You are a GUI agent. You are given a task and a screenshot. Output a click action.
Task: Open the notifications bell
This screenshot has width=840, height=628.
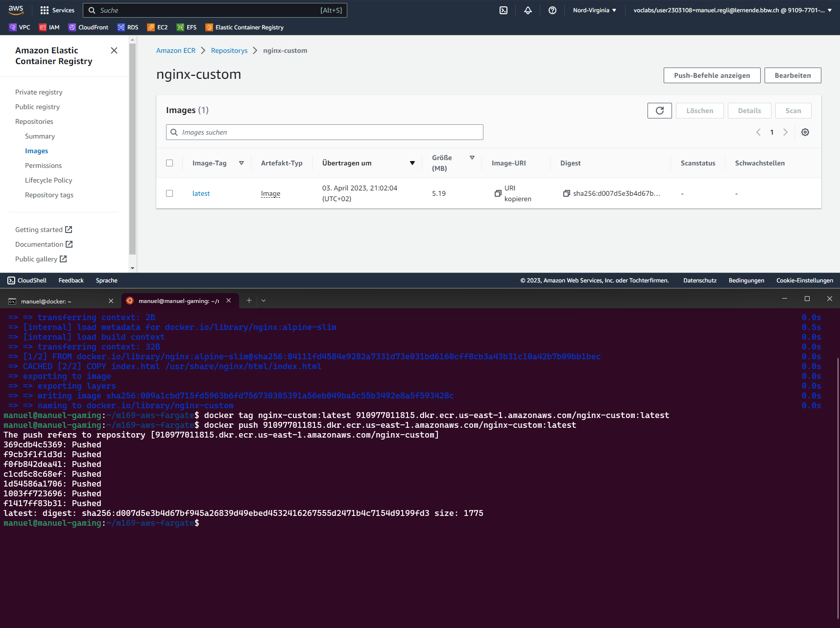pyautogui.click(x=528, y=10)
